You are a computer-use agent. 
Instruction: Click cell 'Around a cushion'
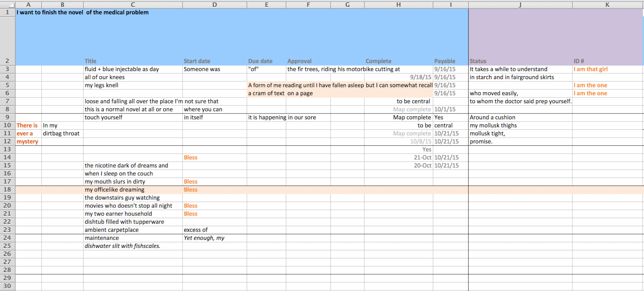[x=520, y=117]
